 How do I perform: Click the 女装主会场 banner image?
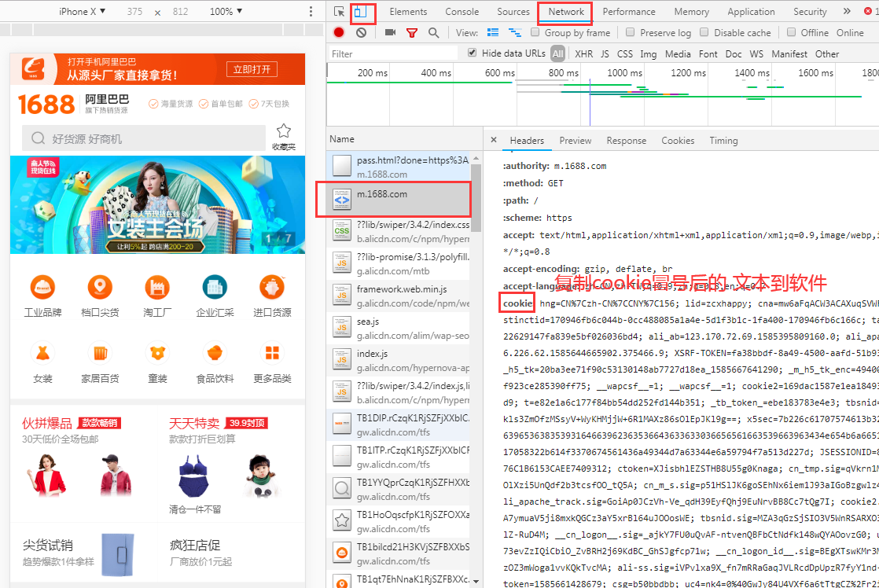[x=157, y=204]
